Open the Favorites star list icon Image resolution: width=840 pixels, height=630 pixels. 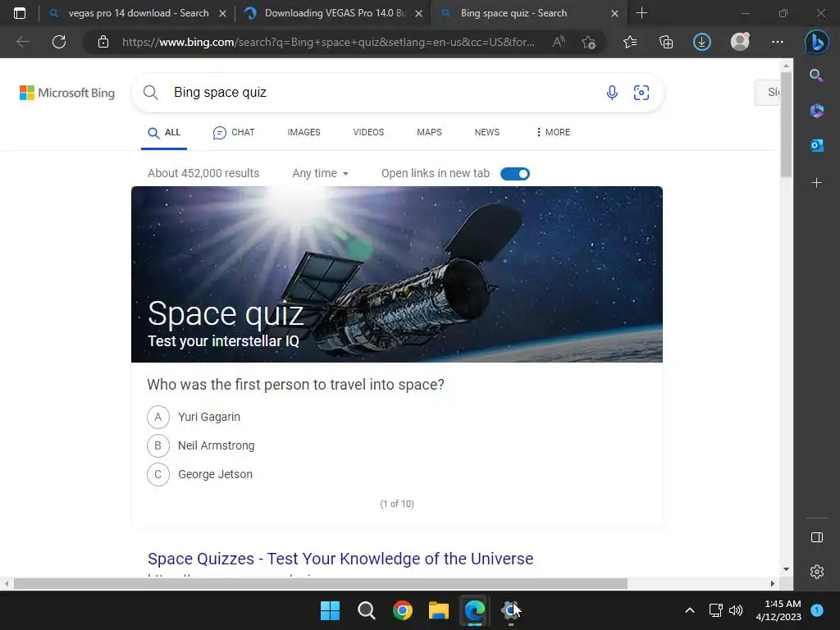pos(630,42)
